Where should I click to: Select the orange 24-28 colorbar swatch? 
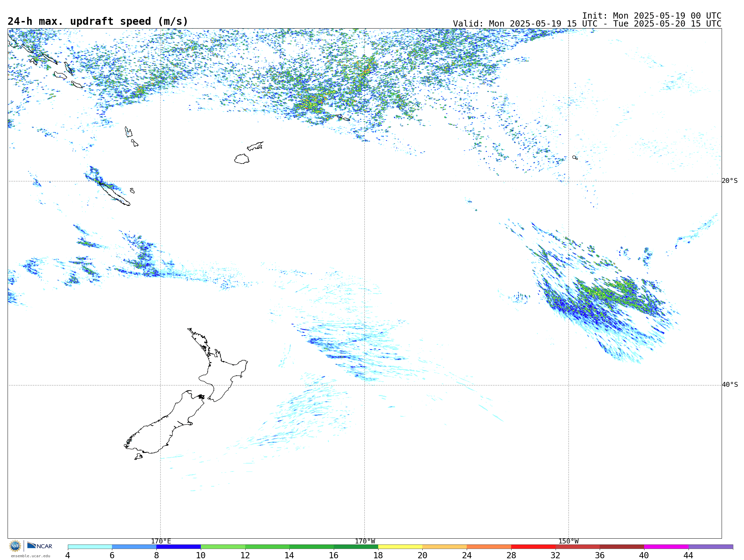(x=489, y=547)
